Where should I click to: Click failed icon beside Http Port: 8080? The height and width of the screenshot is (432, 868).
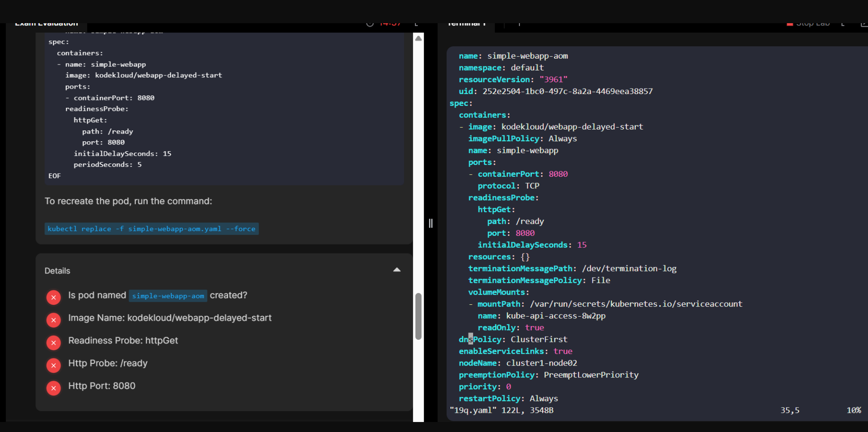[x=54, y=388]
